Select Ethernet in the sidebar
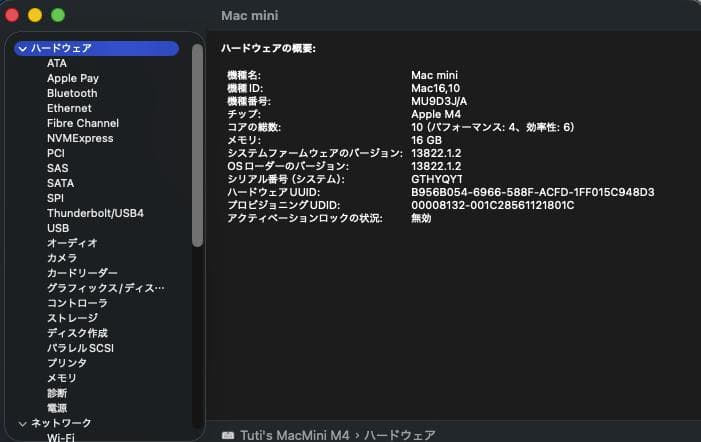701x442 pixels. point(69,108)
